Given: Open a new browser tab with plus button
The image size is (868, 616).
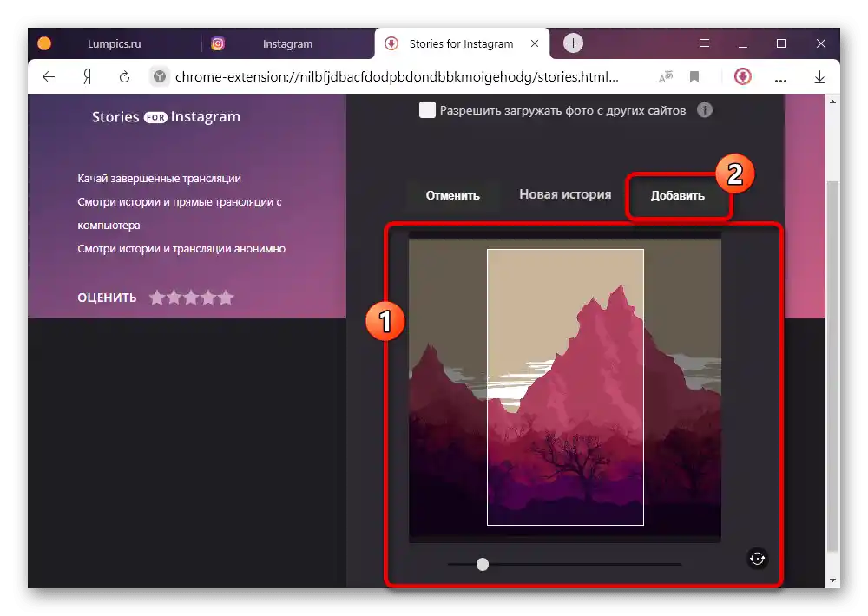Looking at the screenshot, I should pyautogui.click(x=572, y=43).
